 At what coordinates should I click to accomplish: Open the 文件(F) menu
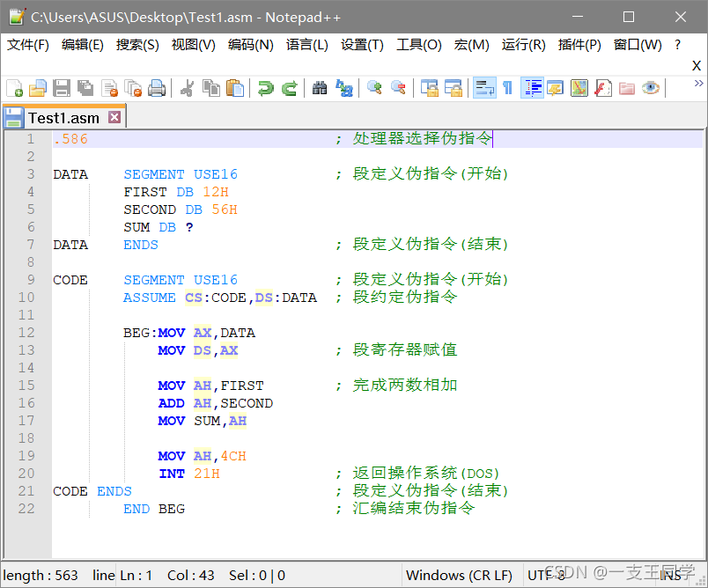28,45
